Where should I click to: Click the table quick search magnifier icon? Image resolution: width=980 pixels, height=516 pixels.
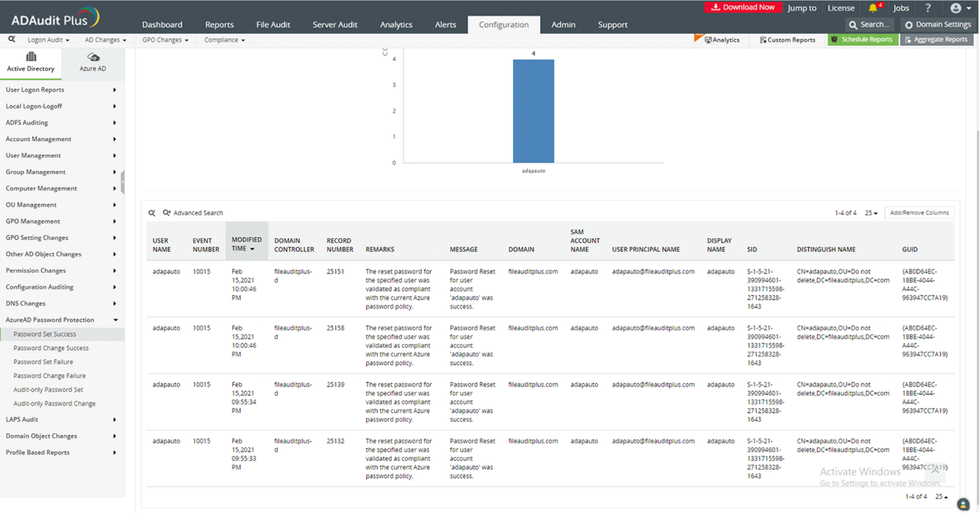point(152,213)
